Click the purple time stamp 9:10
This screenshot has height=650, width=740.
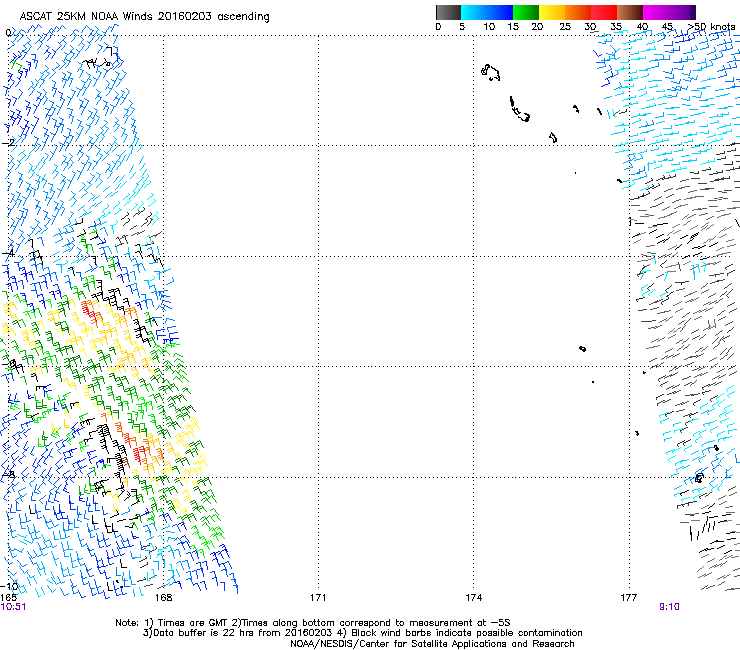point(669,607)
